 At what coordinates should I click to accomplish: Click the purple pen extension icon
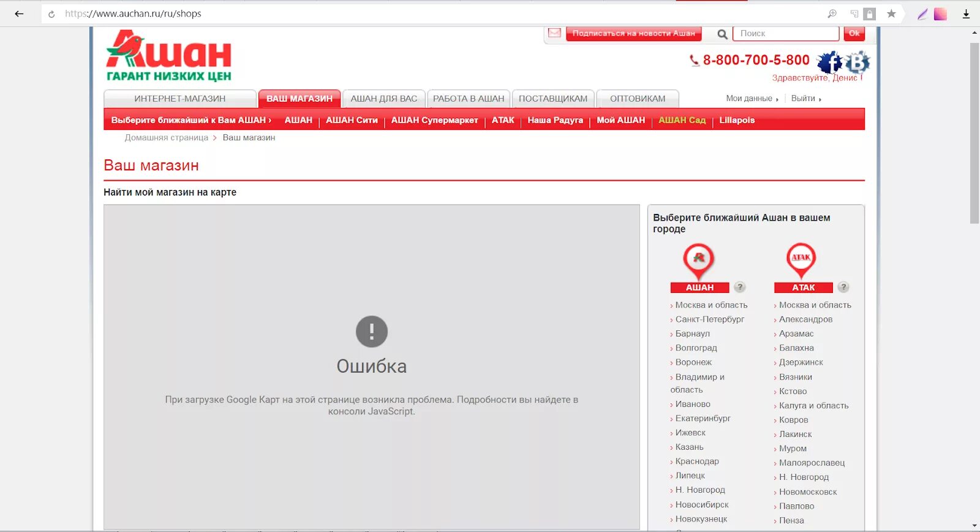[922, 13]
